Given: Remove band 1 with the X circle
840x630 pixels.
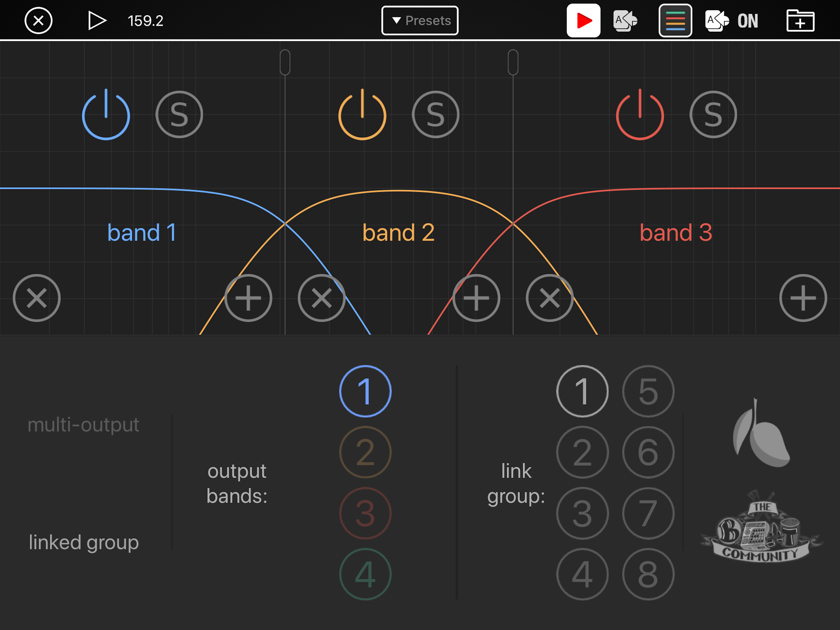Looking at the screenshot, I should (x=37, y=298).
